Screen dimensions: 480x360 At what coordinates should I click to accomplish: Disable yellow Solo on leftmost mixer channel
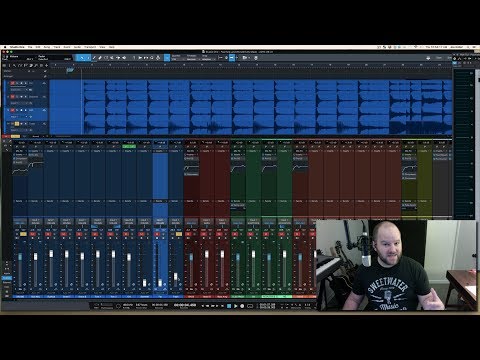pos(23,234)
